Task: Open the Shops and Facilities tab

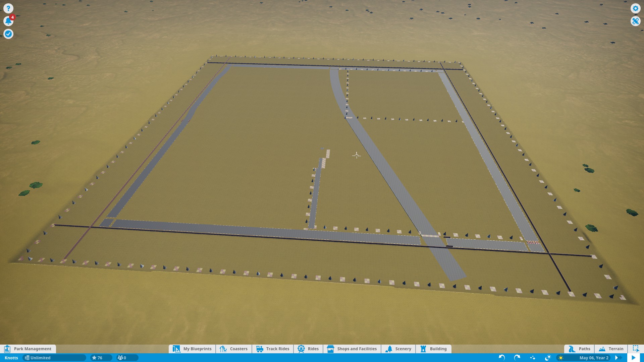Action: (352, 349)
